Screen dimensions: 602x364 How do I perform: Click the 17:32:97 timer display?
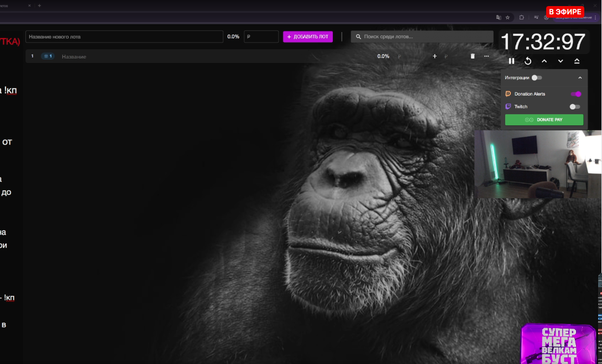pyautogui.click(x=543, y=41)
